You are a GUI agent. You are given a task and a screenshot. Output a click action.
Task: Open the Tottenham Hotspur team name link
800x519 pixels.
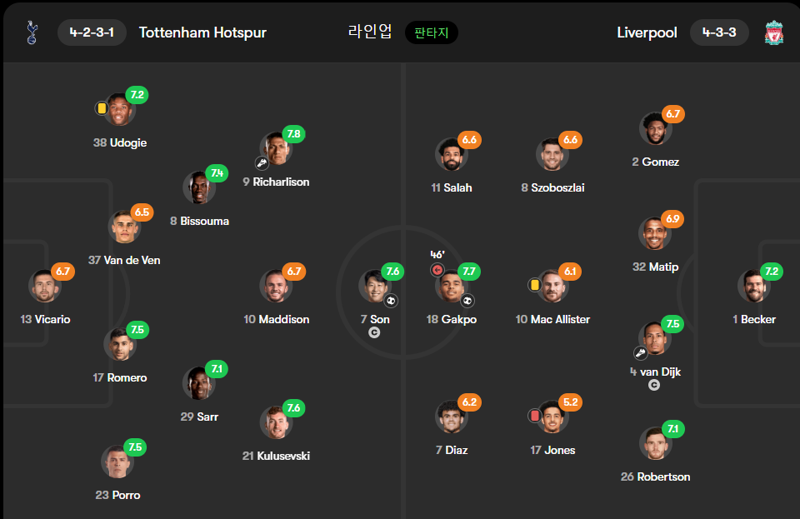coord(203,33)
